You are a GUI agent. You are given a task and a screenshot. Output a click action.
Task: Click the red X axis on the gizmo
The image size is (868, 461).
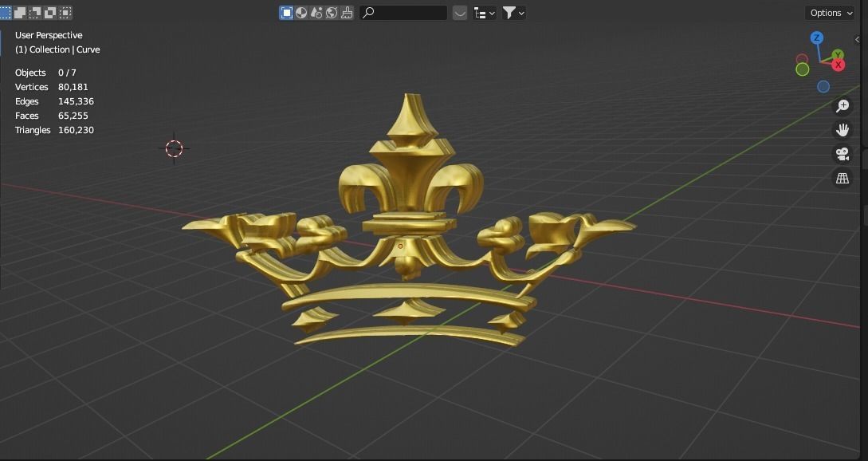click(838, 65)
